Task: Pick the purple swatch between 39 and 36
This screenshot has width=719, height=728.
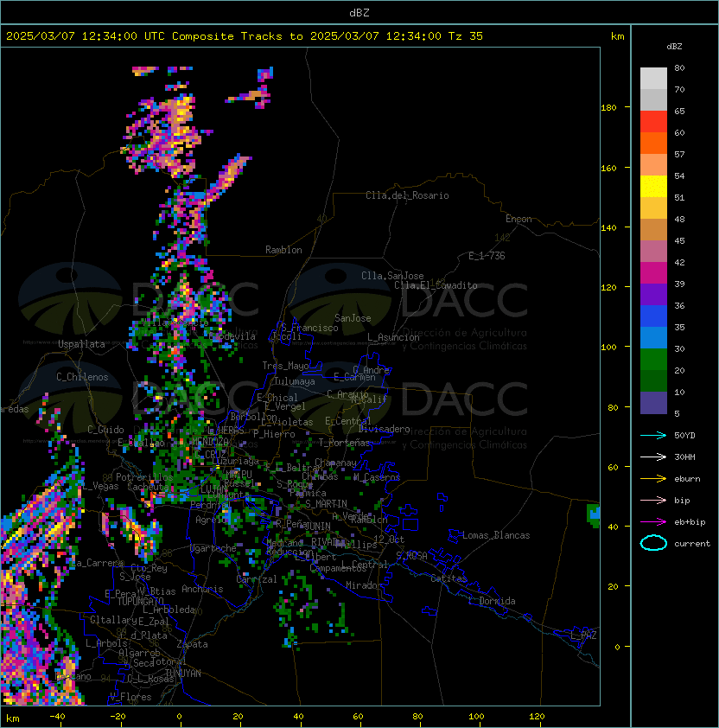Action: click(653, 294)
